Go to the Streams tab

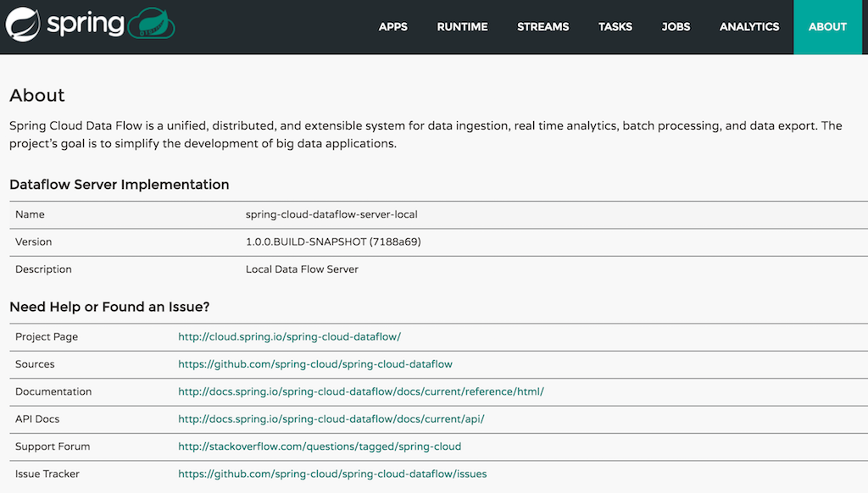543,27
